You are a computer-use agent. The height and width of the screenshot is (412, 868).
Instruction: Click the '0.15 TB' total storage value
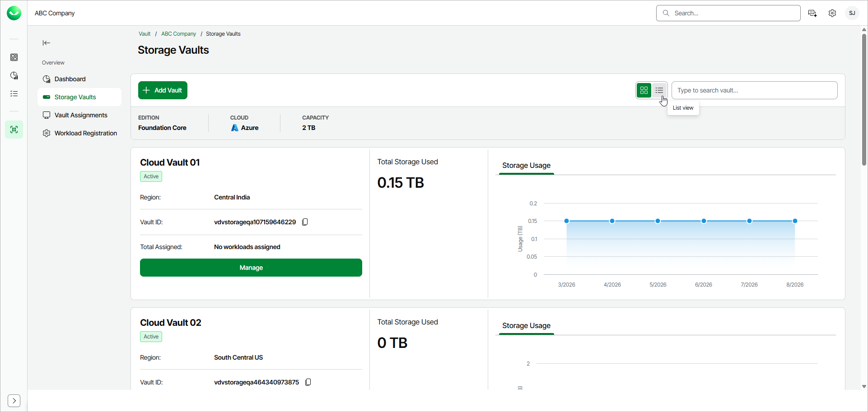pyautogui.click(x=401, y=183)
